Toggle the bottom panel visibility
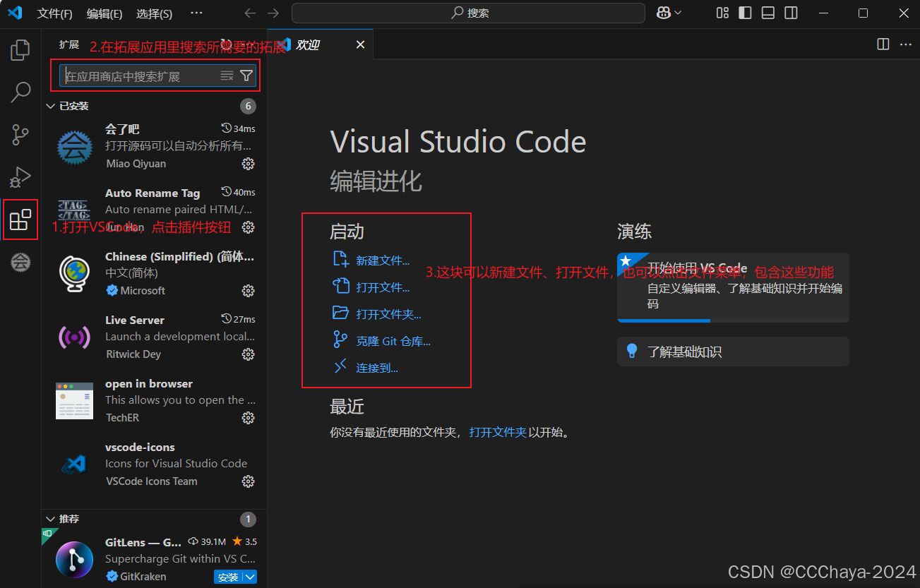This screenshot has height=588, width=920. (768, 13)
